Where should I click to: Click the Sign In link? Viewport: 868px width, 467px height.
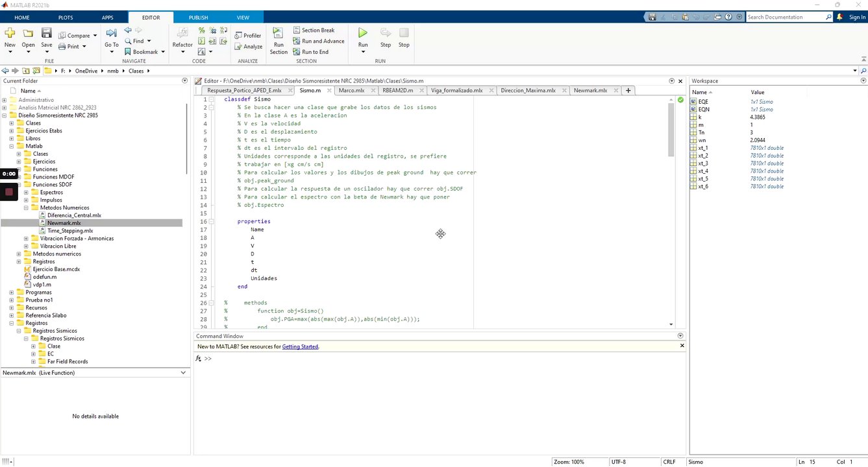pos(857,18)
